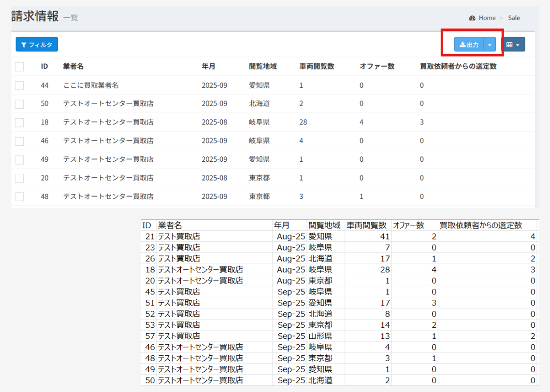The image size is (550, 392).
Task: Tick the checkbox for ID 46 row
Action: [x=19, y=141]
